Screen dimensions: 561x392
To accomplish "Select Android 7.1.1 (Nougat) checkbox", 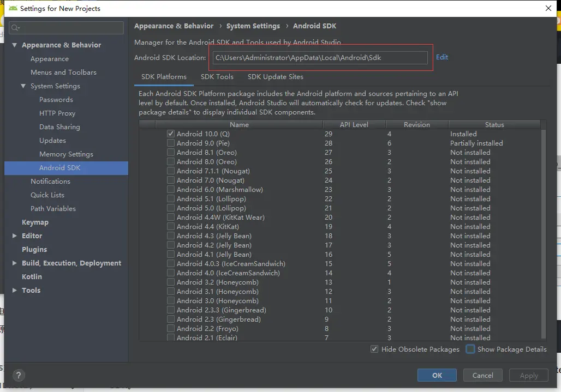I will [171, 171].
